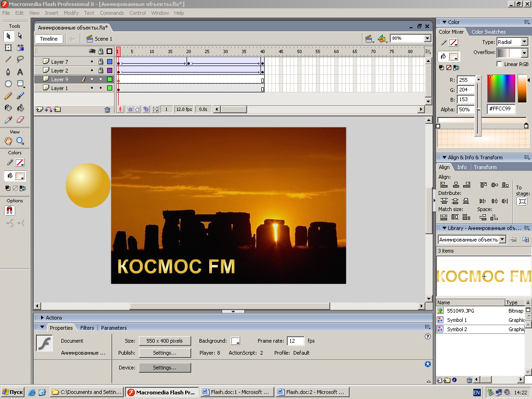Collapse the Color panel

point(444,22)
